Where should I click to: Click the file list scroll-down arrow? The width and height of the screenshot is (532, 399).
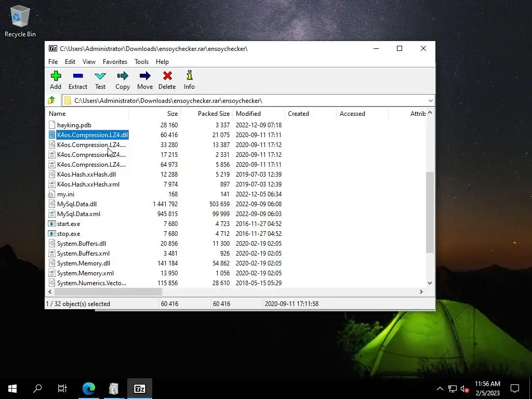coord(430,283)
